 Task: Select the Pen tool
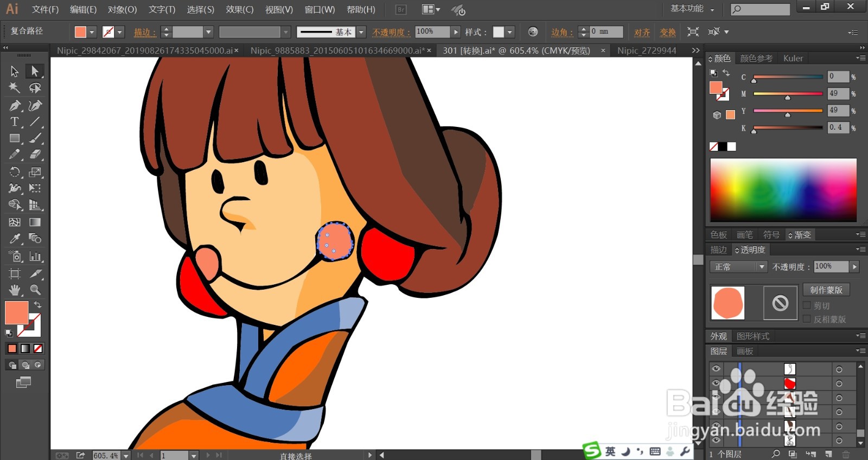tap(15, 105)
